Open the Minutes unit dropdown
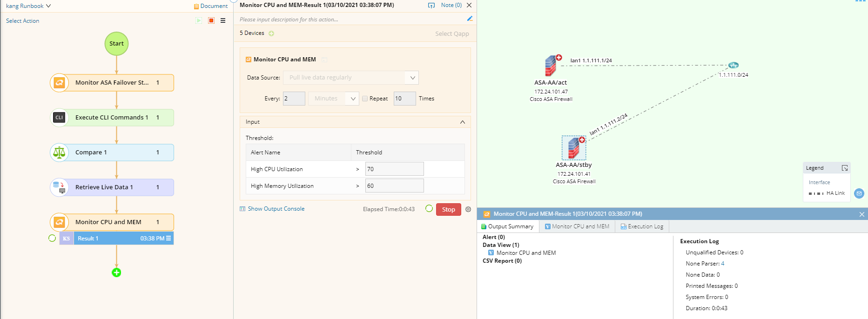The image size is (868, 319). pyautogui.click(x=334, y=99)
